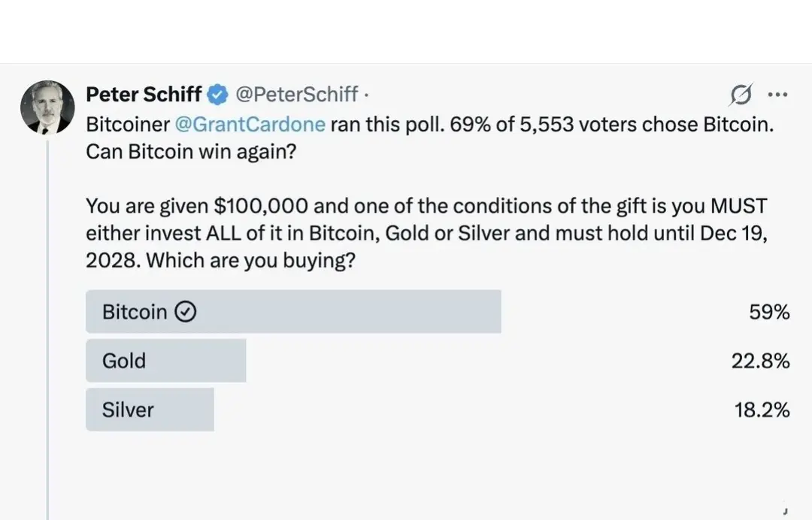
Task: Open the @PeterSchiff handle link
Action: click(297, 95)
